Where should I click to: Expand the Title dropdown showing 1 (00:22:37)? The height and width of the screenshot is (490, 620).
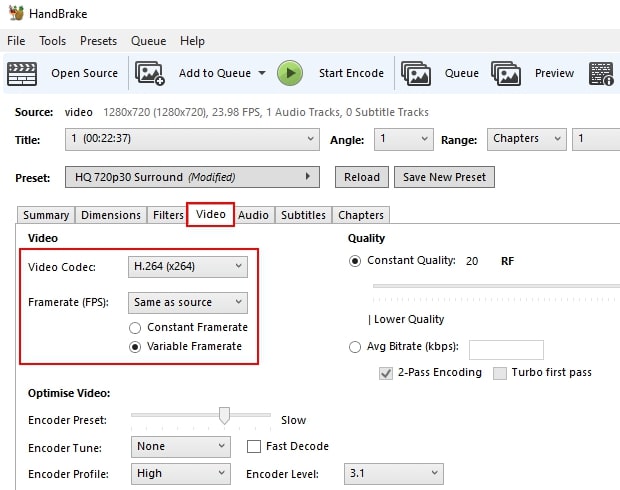pyautogui.click(x=192, y=139)
